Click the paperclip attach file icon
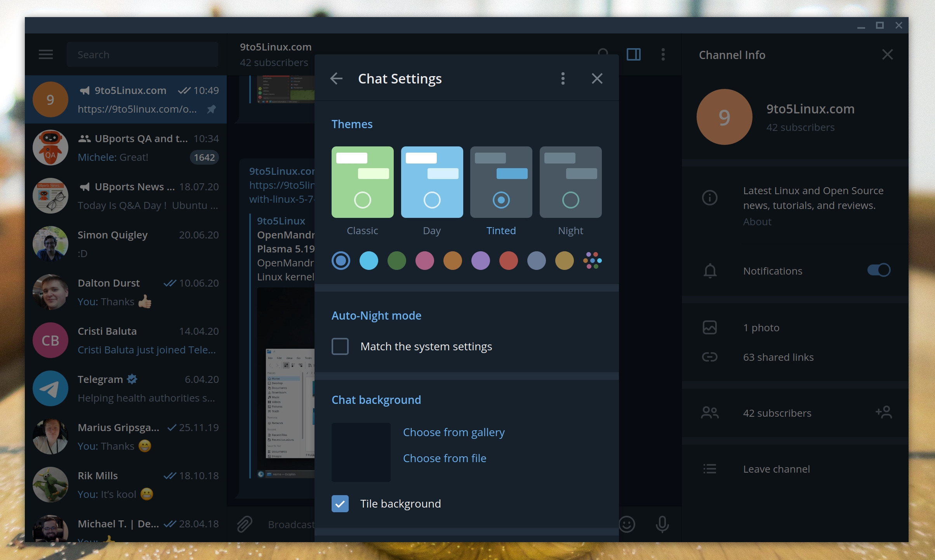Viewport: 935px width, 560px height. point(245,524)
